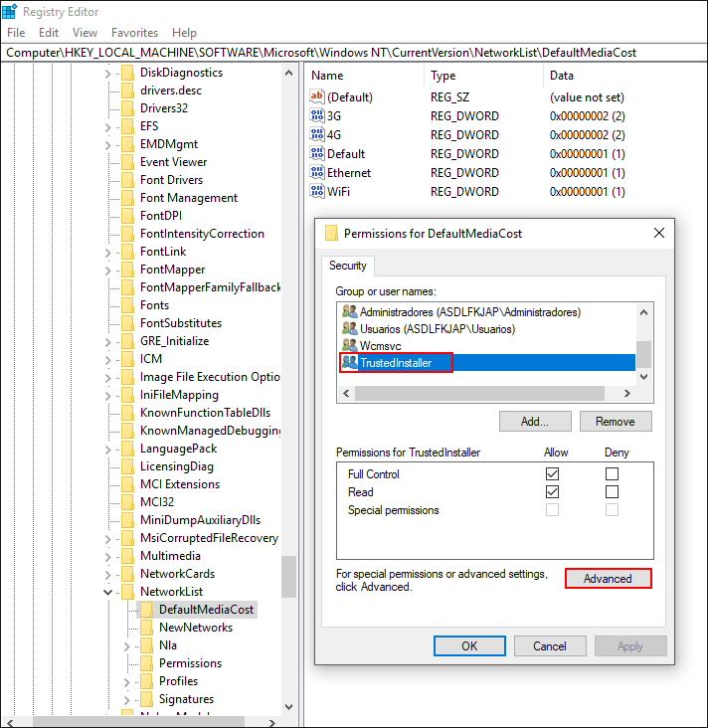Click the Administradores group icon
The height and width of the screenshot is (728, 708).
pyautogui.click(x=350, y=311)
